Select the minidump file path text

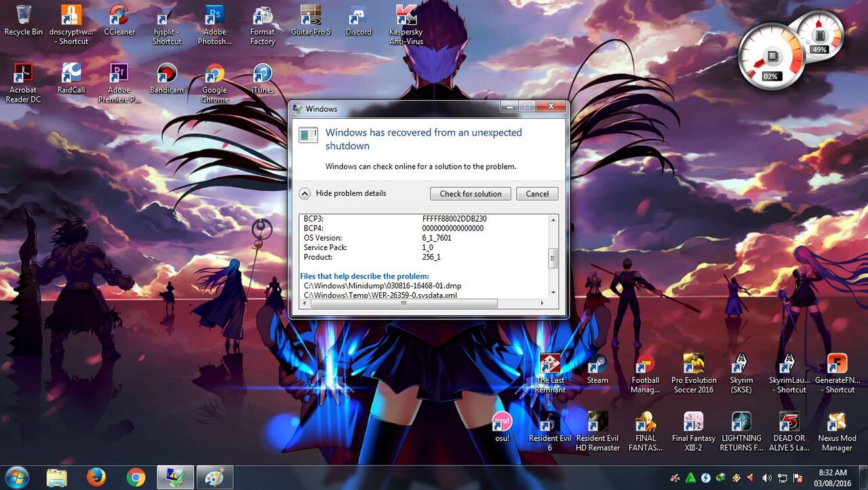382,286
